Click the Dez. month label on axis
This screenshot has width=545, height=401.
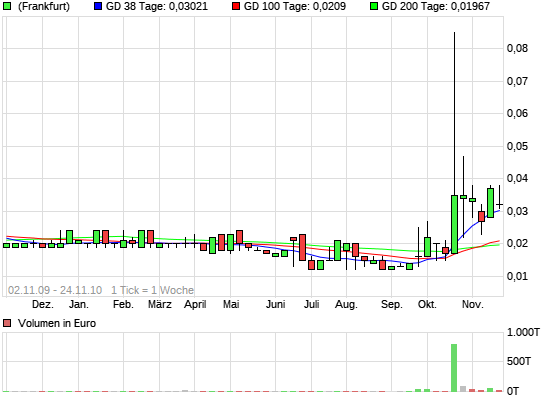click(x=43, y=305)
